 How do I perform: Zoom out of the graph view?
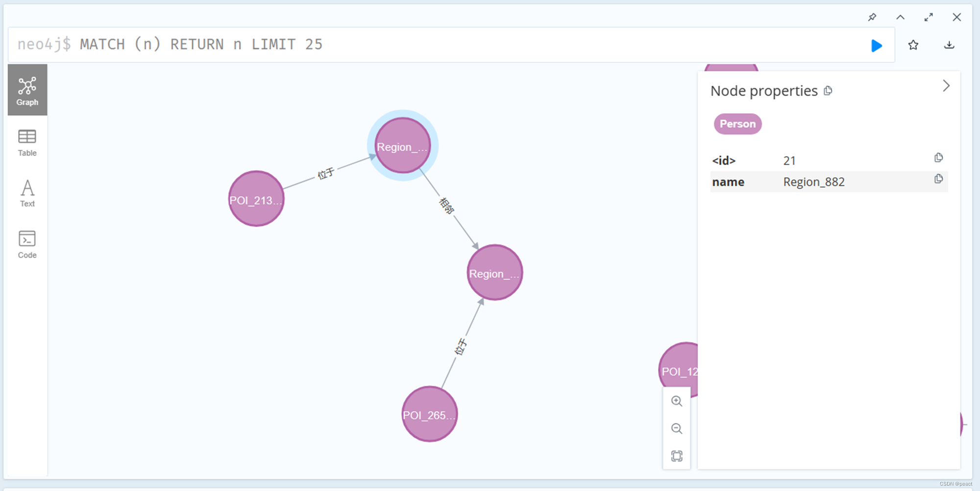(677, 428)
